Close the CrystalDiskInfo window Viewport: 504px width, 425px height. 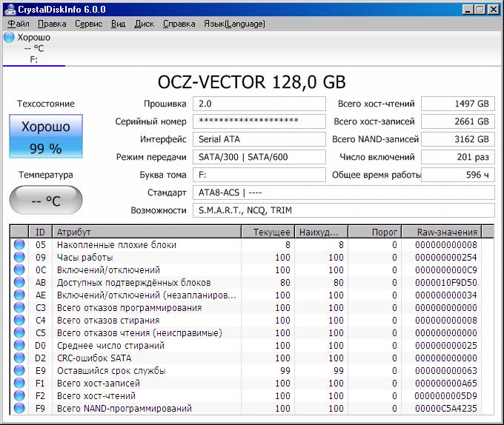[494, 10]
